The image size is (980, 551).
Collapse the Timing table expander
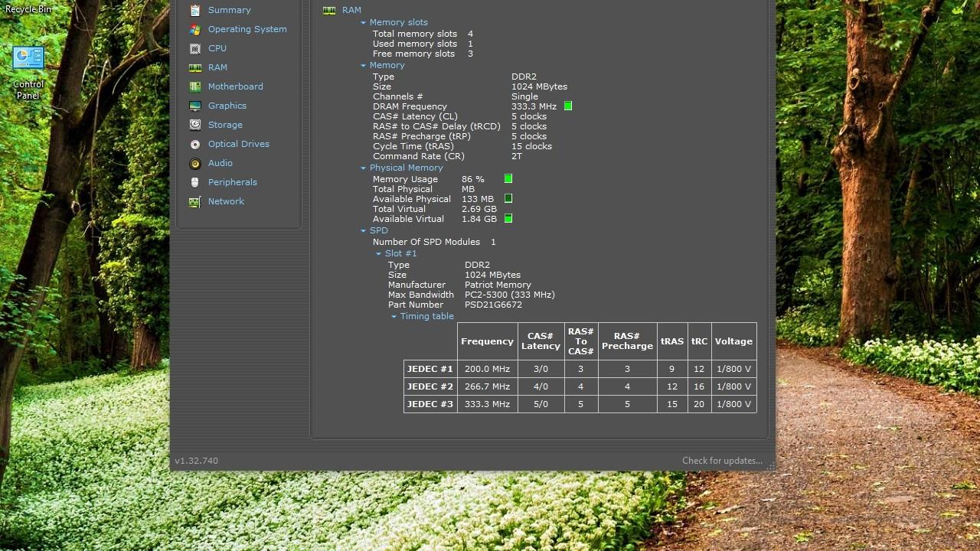point(394,317)
